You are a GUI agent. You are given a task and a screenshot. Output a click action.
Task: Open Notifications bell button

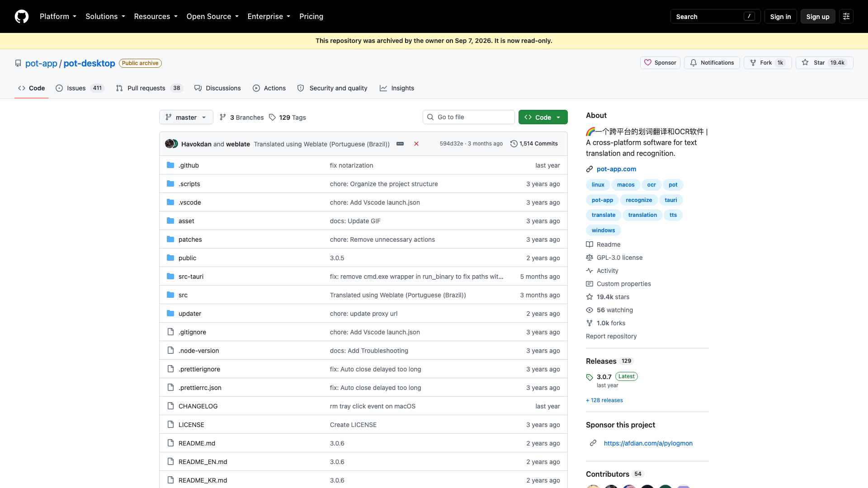[712, 63]
